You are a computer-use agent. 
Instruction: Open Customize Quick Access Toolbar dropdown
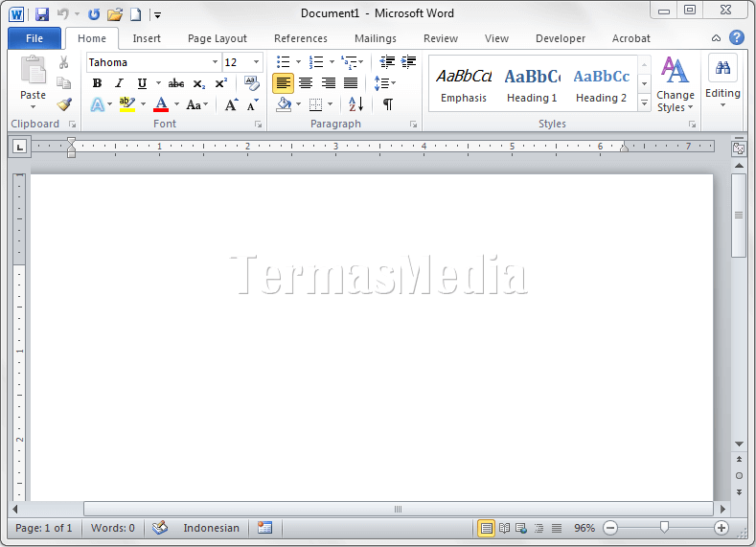click(x=157, y=15)
